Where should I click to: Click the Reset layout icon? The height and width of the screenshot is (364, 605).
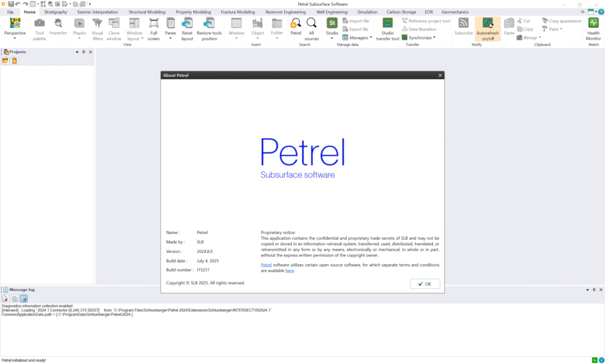[x=187, y=23]
